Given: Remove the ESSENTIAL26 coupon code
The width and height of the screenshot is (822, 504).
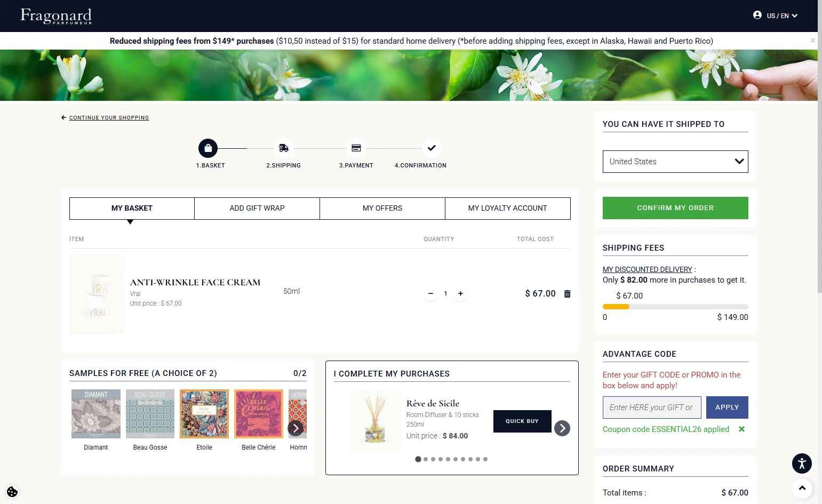Looking at the screenshot, I should [741, 429].
